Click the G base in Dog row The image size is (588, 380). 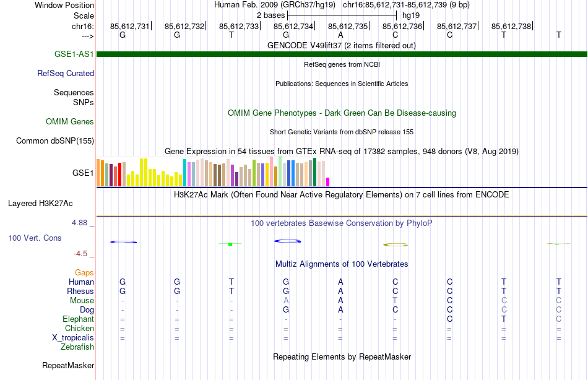pyautogui.click(x=286, y=310)
